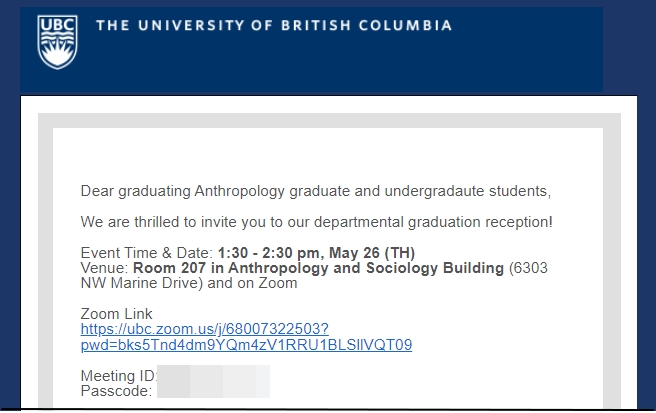The height and width of the screenshot is (413, 656).
Task: Click the redacted Passcode value
Action: 213,390
